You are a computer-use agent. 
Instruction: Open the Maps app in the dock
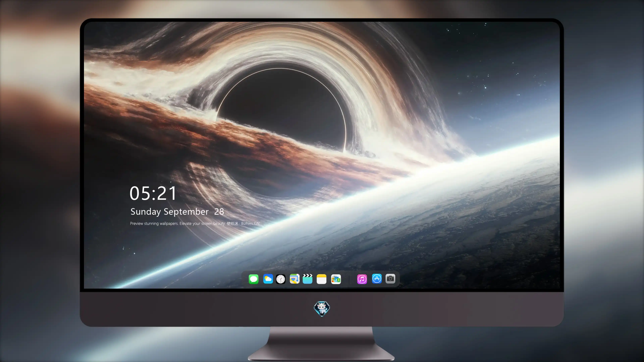294,279
